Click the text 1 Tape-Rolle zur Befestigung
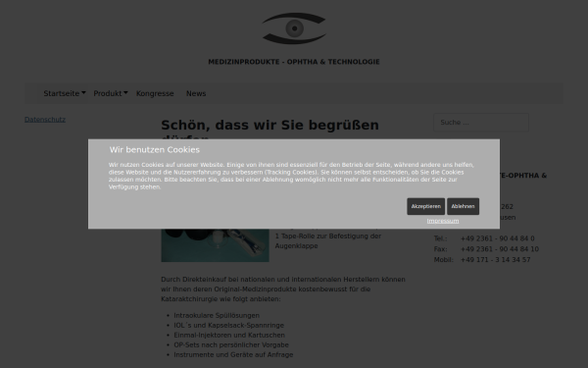Viewport: 588px width, 368px height. coord(328,237)
